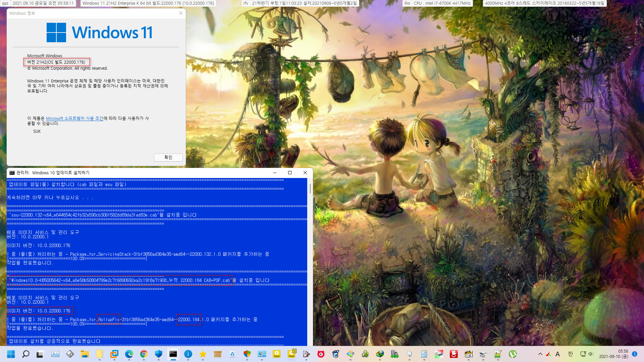Launch the VMware taskbar icon
This screenshot has height=362, width=644.
tap(114, 354)
